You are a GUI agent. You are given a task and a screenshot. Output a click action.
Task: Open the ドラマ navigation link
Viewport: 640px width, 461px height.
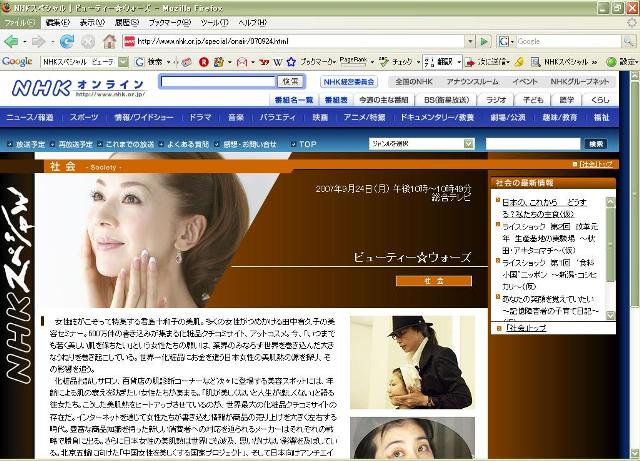click(200, 118)
